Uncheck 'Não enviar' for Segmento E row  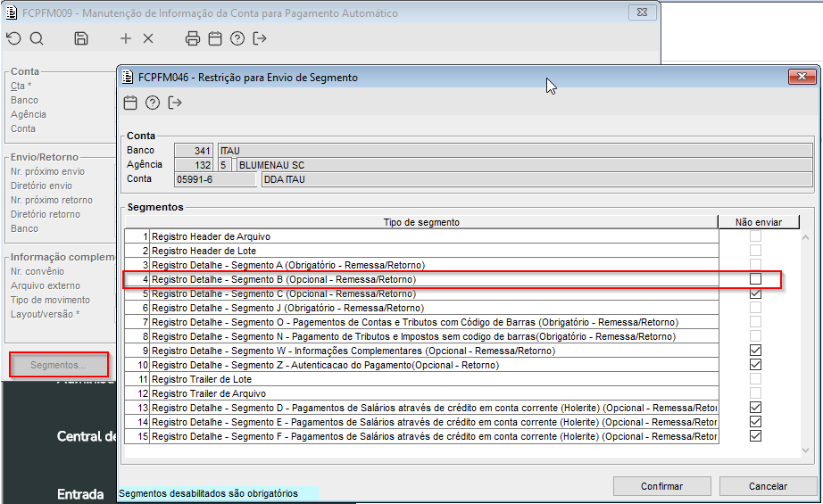click(755, 422)
